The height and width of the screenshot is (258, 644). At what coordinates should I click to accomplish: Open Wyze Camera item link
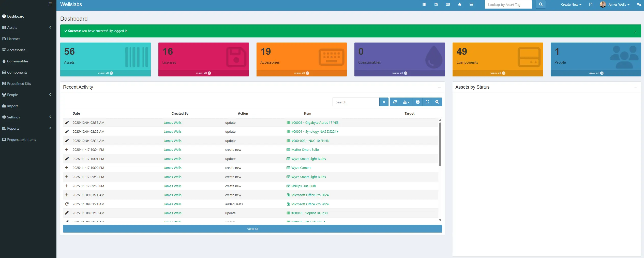coord(301,168)
